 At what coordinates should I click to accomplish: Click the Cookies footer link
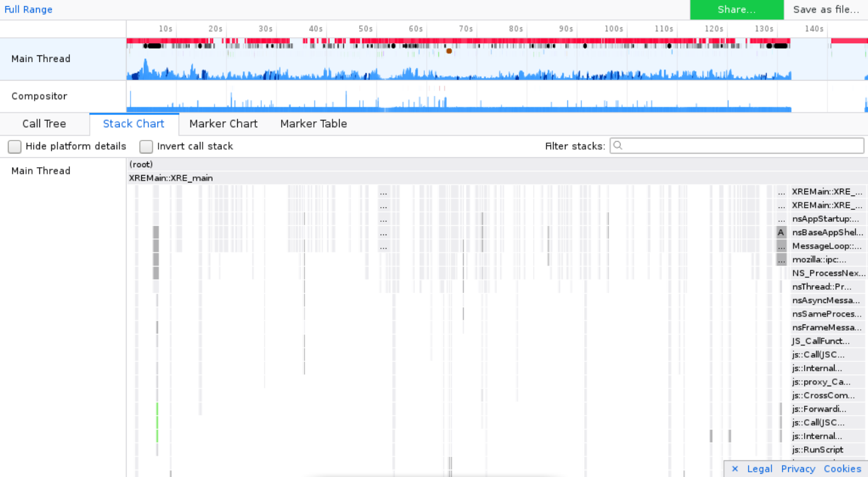[842, 469]
